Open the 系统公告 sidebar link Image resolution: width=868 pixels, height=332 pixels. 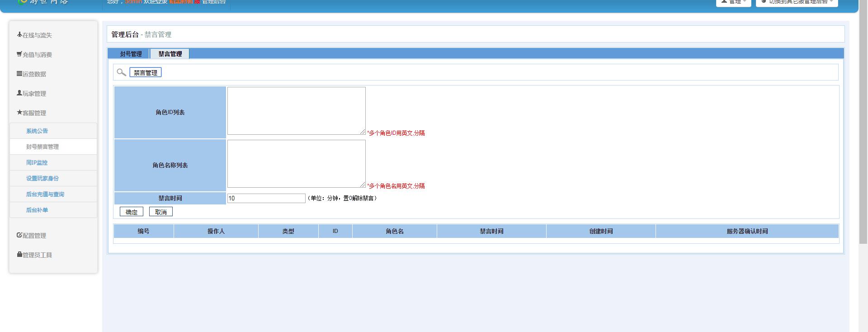pos(37,131)
